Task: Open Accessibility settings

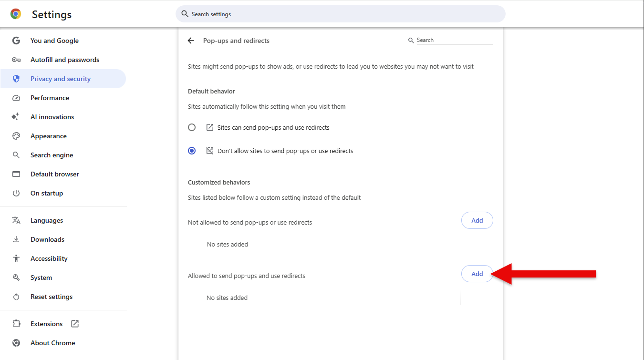Action: click(49, 258)
